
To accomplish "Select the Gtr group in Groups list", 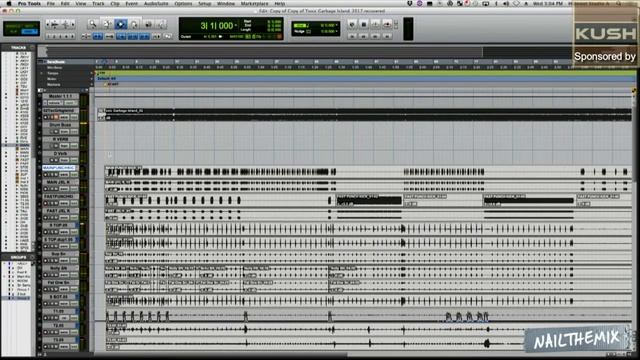I will pos(20,268).
